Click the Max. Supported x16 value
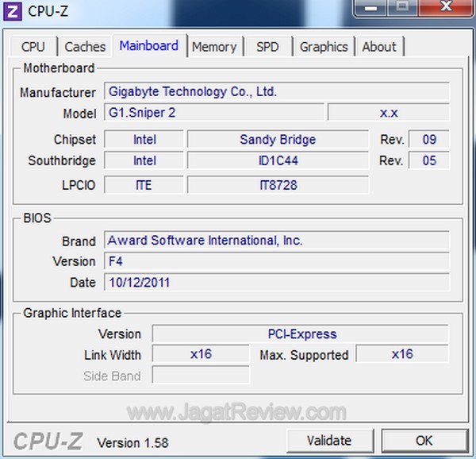 (x=402, y=354)
